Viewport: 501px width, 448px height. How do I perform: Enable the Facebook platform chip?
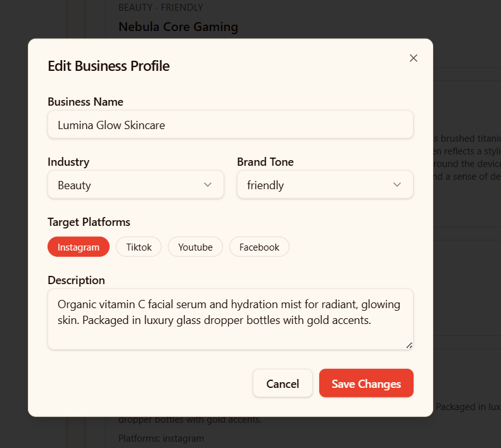pyautogui.click(x=259, y=247)
